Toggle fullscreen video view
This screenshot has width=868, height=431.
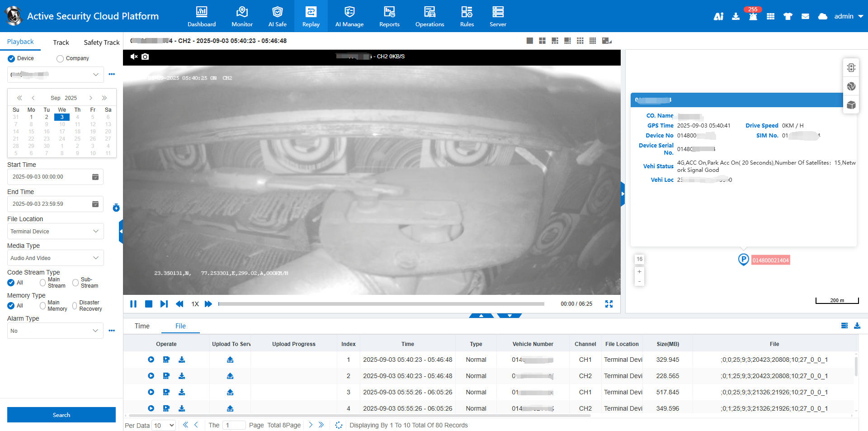(609, 304)
